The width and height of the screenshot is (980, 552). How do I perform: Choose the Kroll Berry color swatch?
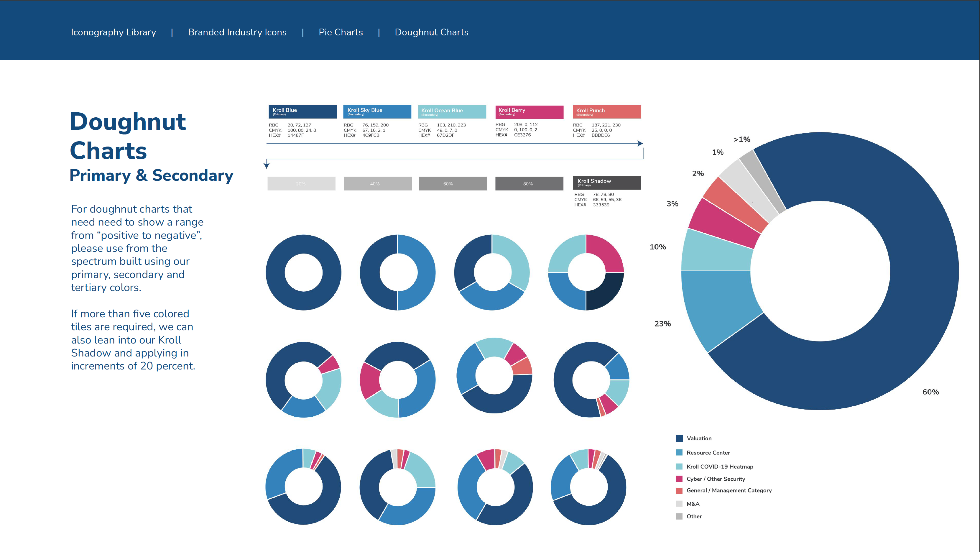coord(529,112)
